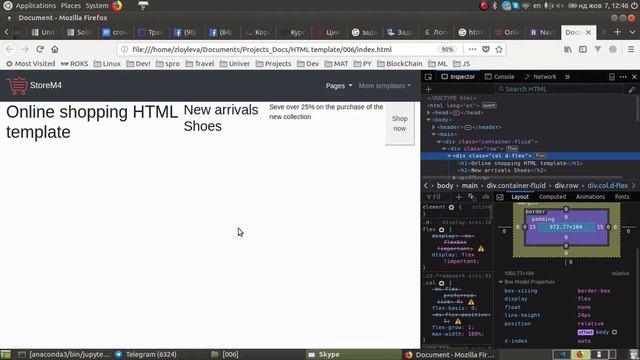Click the eyedropper icon beside Search HTML
The image size is (640, 360).
pyautogui.click(x=631, y=89)
